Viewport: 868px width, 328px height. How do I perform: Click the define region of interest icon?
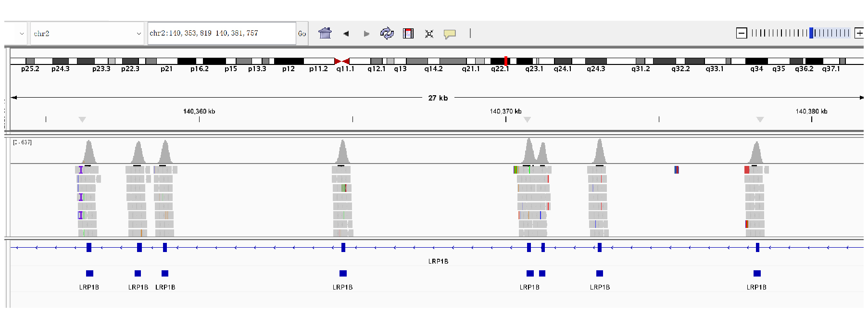pyautogui.click(x=408, y=33)
